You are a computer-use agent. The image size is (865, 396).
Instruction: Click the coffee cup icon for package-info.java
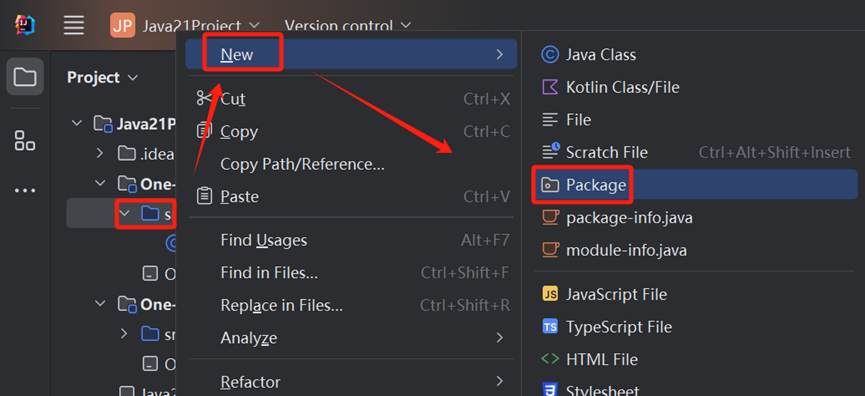pyautogui.click(x=550, y=217)
